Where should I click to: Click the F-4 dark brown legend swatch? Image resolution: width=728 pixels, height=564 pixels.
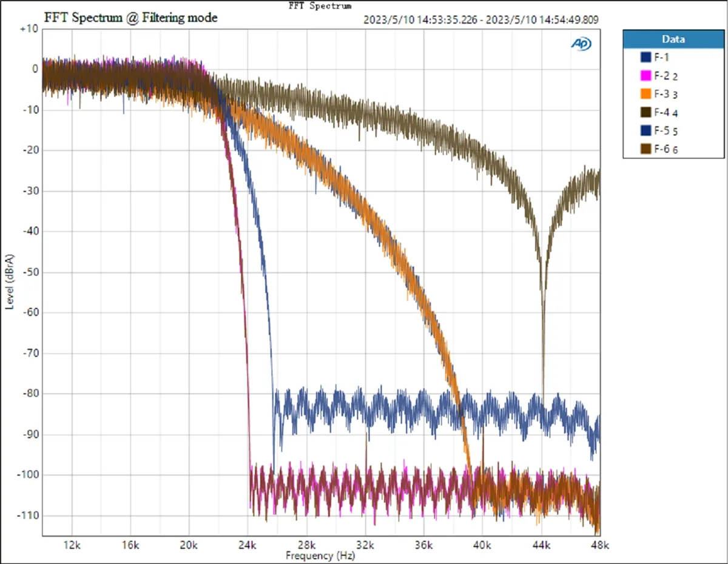(x=645, y=112)
